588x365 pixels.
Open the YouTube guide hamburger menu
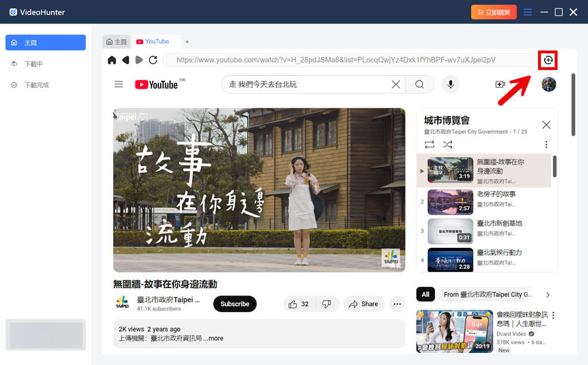(118, 84)
